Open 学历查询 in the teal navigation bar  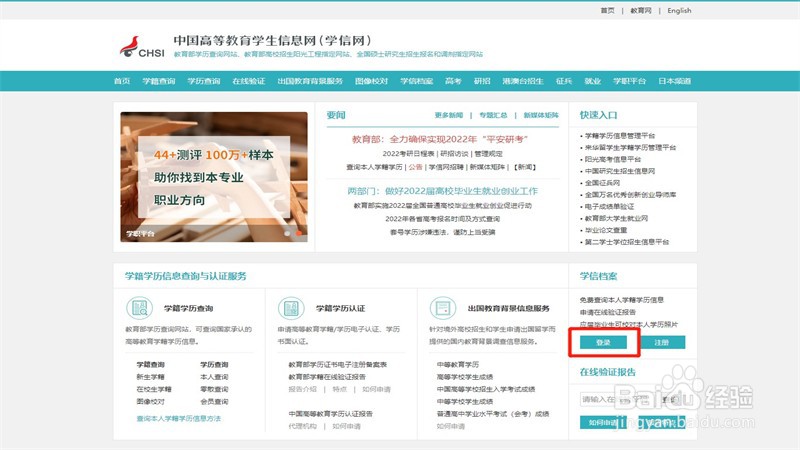click(204, 81)
